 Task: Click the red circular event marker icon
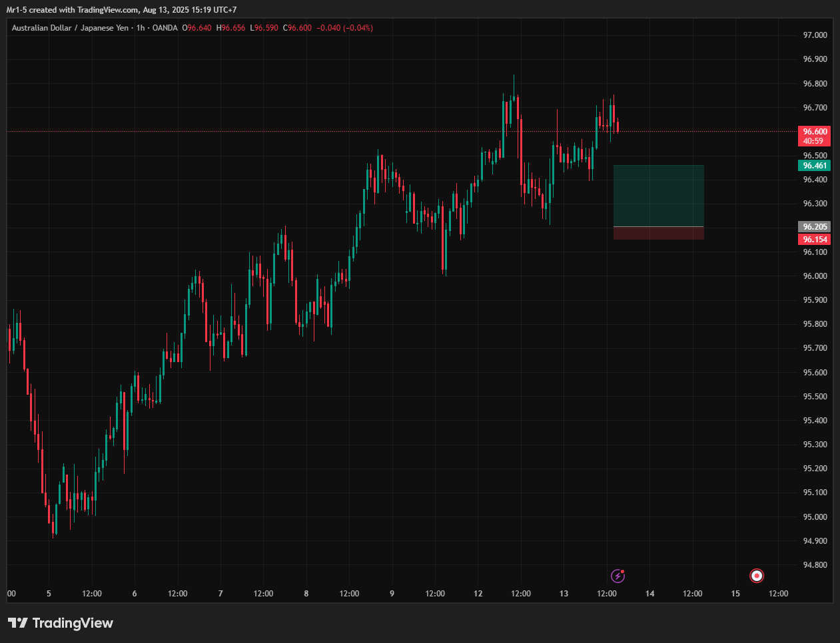point(757,576)
